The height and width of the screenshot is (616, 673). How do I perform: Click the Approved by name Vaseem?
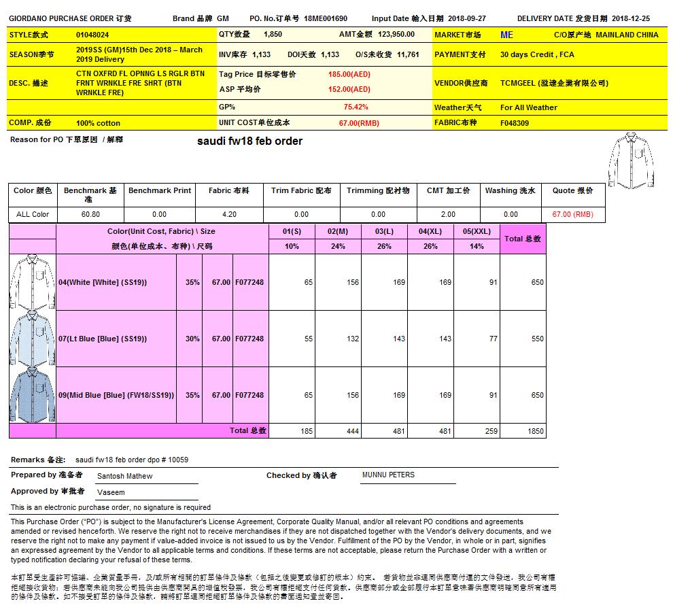pyautogui.click(x=111, y=492)
